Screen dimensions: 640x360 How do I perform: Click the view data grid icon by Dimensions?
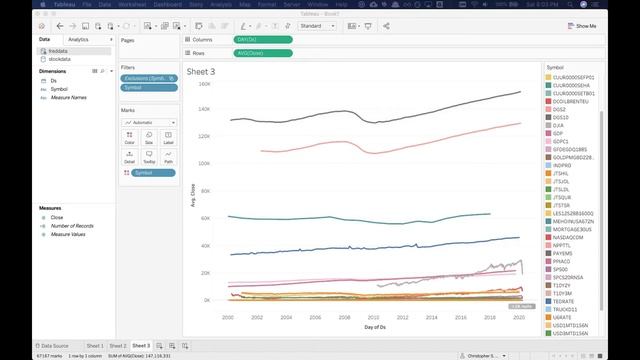click(95, 71)
